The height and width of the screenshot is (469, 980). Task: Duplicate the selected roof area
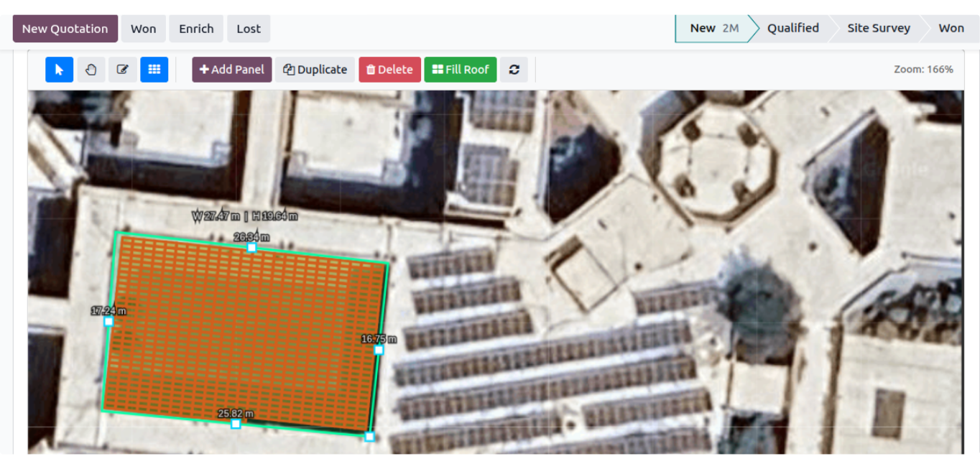pyautogui.click(x=315, y=70)
